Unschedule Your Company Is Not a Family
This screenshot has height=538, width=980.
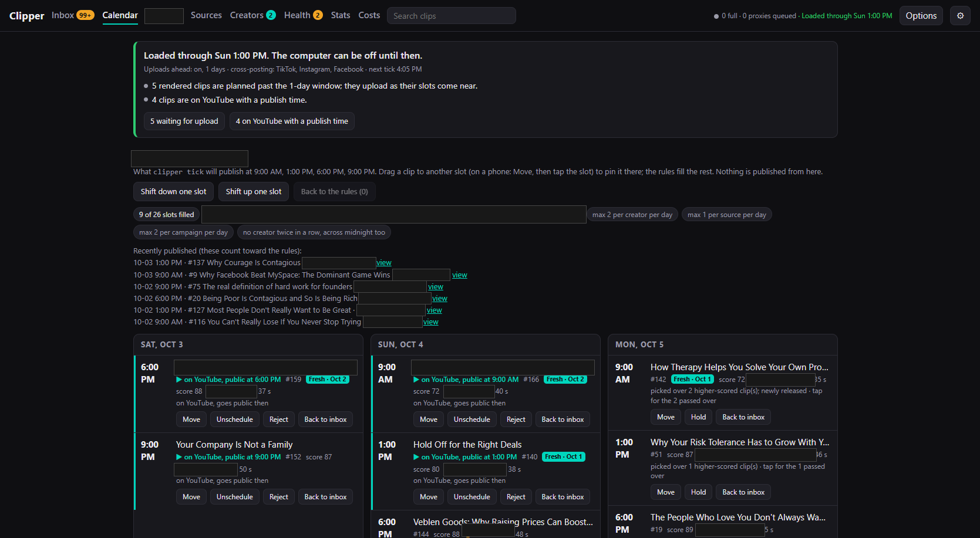(235, 497)
